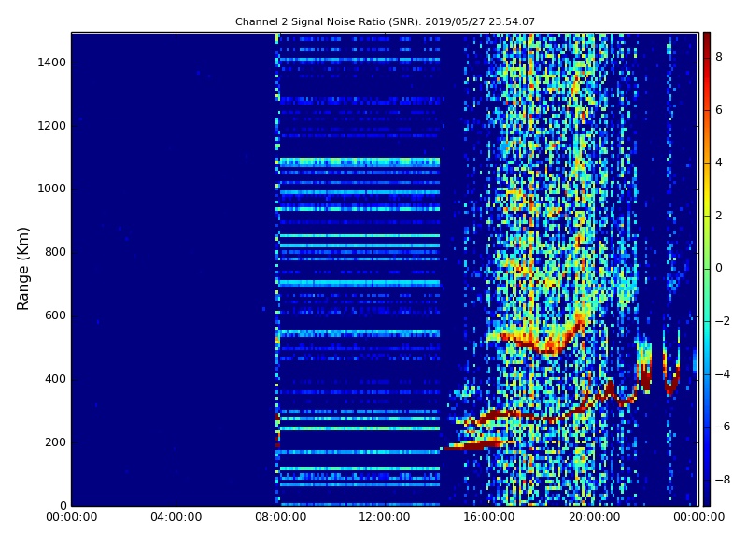
Task: Click the colorbar tick label "0"
Action: click(x=719, y=268)
